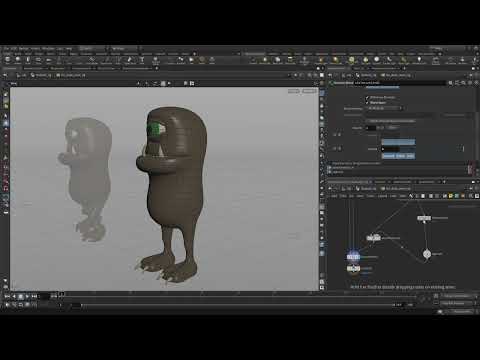The width and height of the screenshot is (480, 360).
Task: Click the timeline range slider handle
Action: 76,305
